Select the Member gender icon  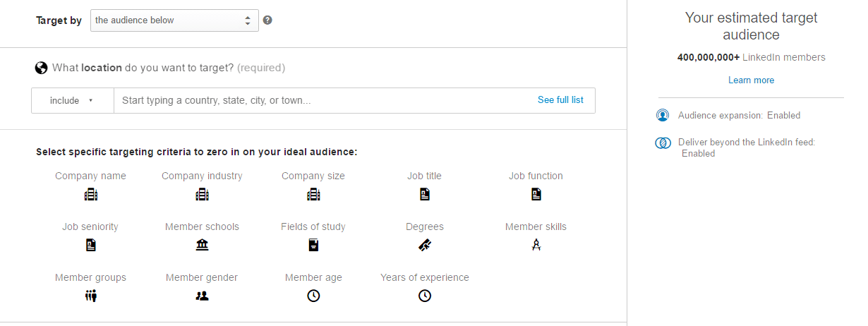(202, 296)
